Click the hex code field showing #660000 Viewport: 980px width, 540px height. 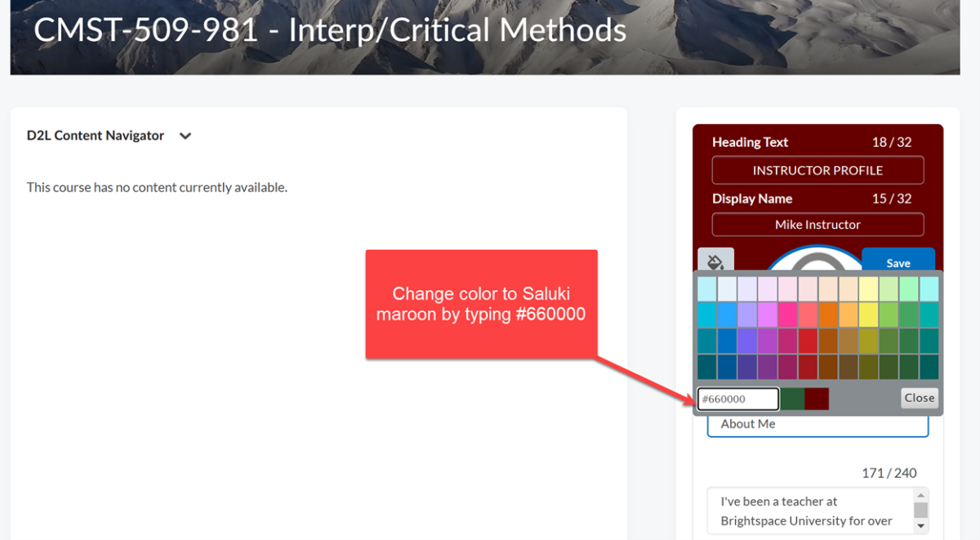[737, 399]
